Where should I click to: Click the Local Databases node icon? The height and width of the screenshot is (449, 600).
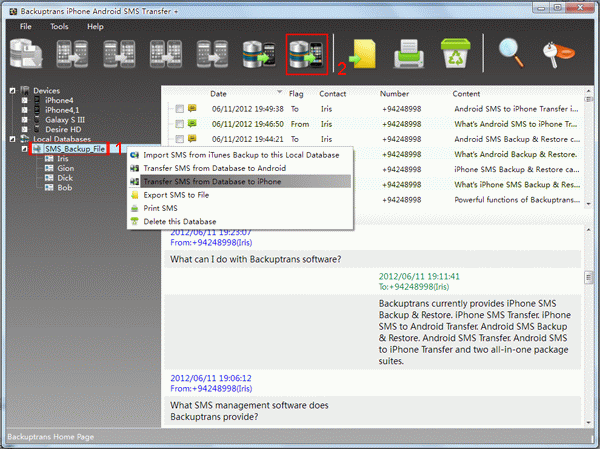pos(25,139)
